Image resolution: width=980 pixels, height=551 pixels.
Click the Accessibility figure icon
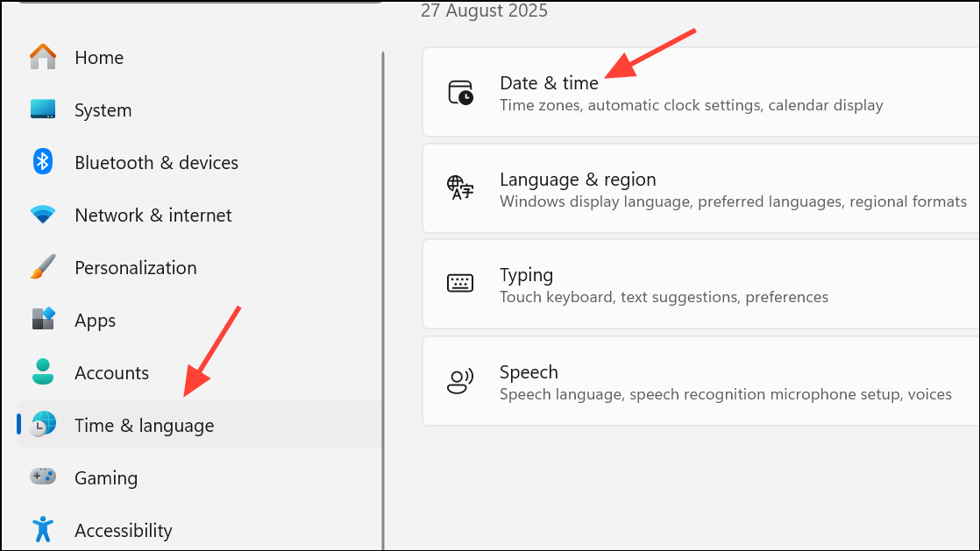pyautogui.click(x=42, y=530)
